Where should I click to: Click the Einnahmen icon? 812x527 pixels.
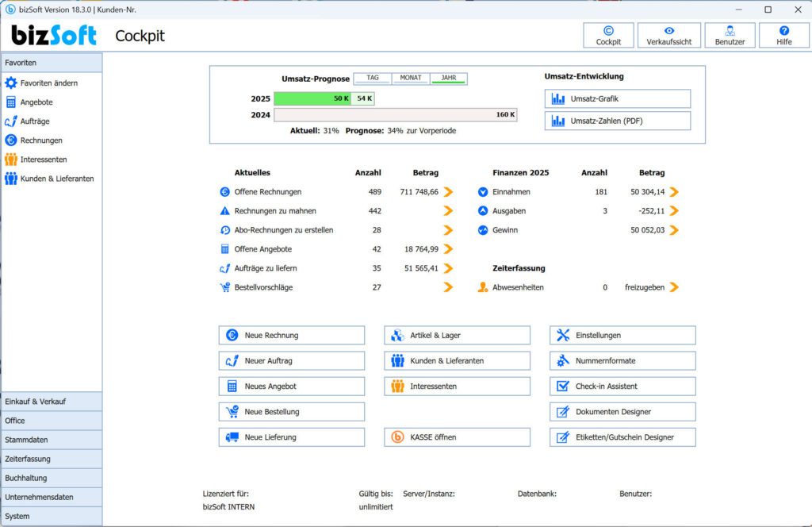[483, 192]
